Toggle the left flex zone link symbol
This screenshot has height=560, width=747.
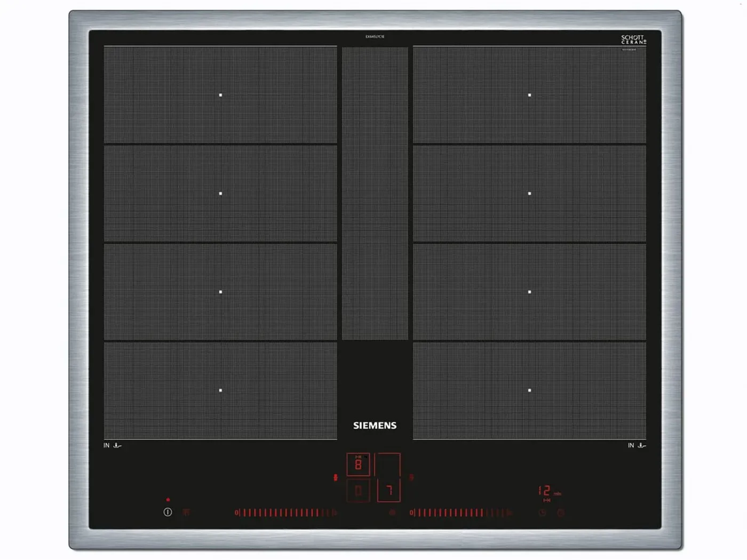coord(335,477)
